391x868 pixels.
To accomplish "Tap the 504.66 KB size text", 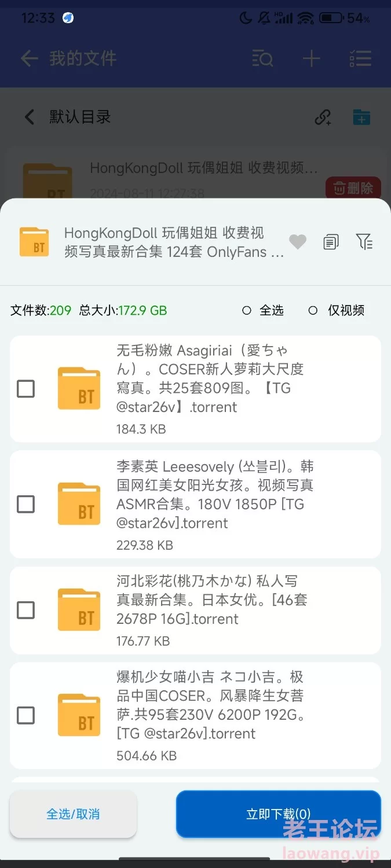I will pyautogui.click(x=147, y=756).
